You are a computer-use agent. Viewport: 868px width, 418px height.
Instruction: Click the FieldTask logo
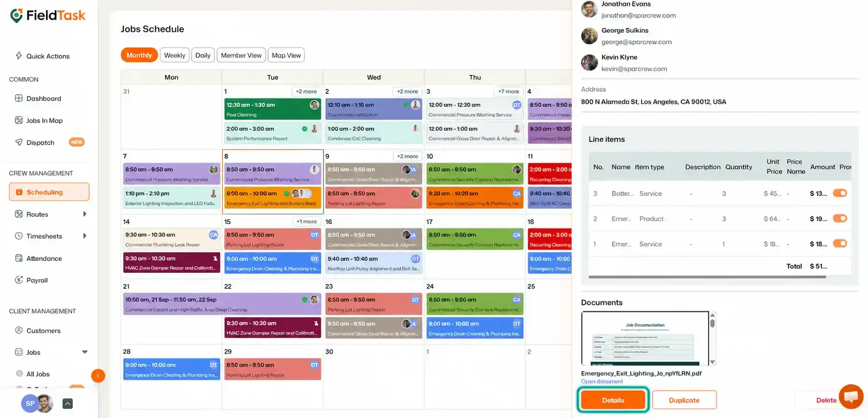(x=48, y=16)
